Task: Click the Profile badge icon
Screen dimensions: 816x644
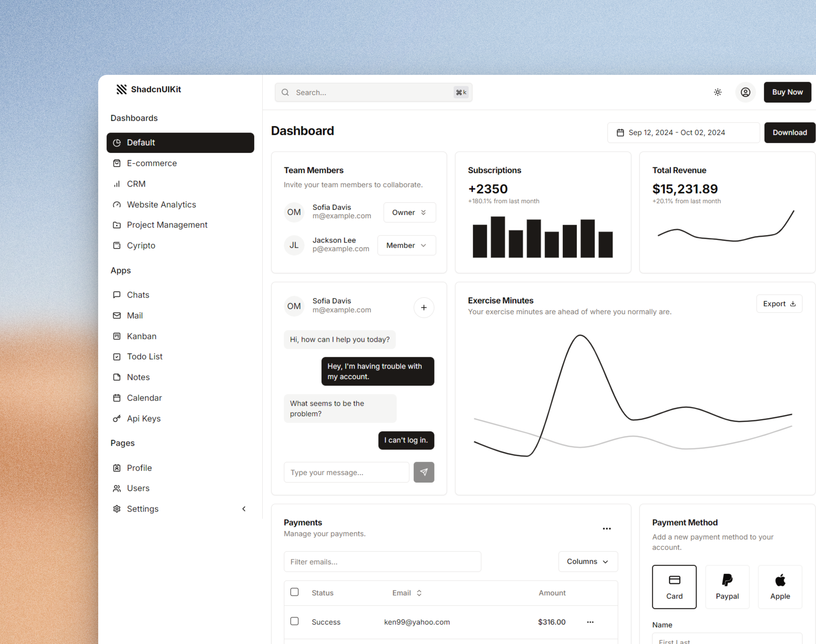Action: (117, 468)
